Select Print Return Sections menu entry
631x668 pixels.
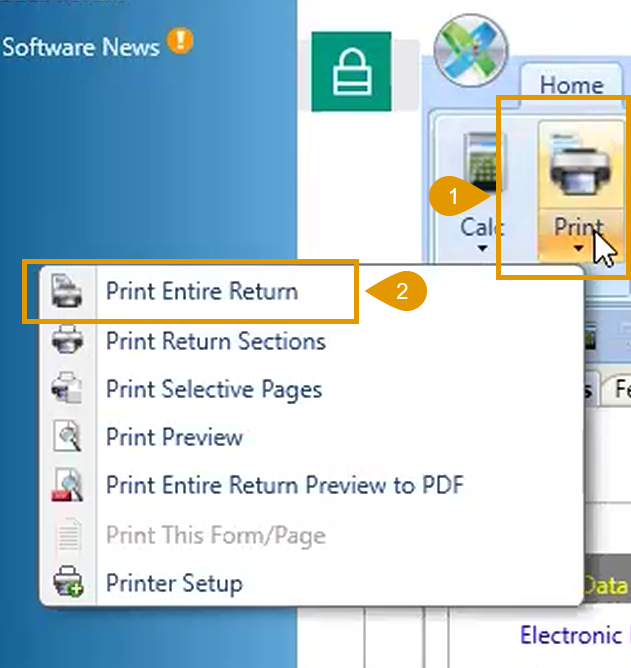(x=215, y=341)
